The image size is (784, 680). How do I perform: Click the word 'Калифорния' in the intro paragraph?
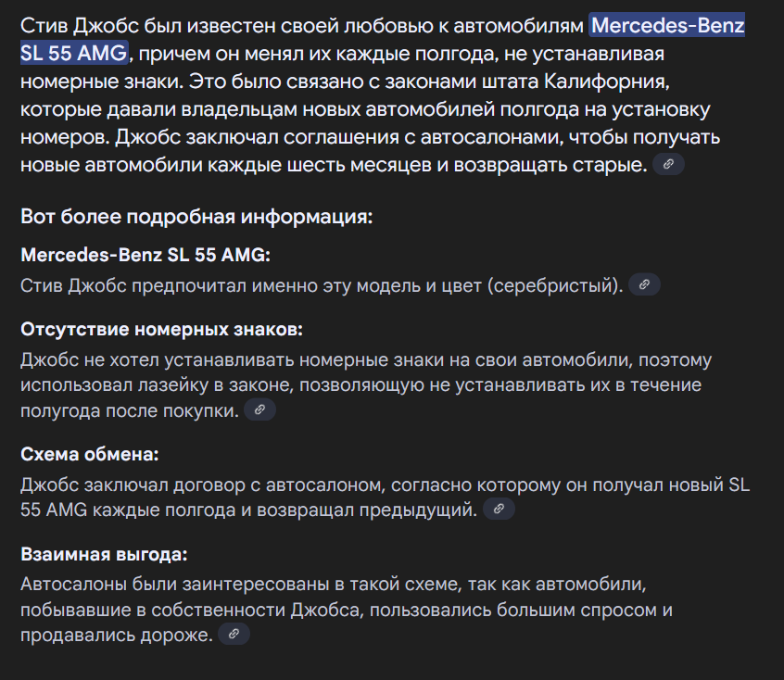[605, 81]
